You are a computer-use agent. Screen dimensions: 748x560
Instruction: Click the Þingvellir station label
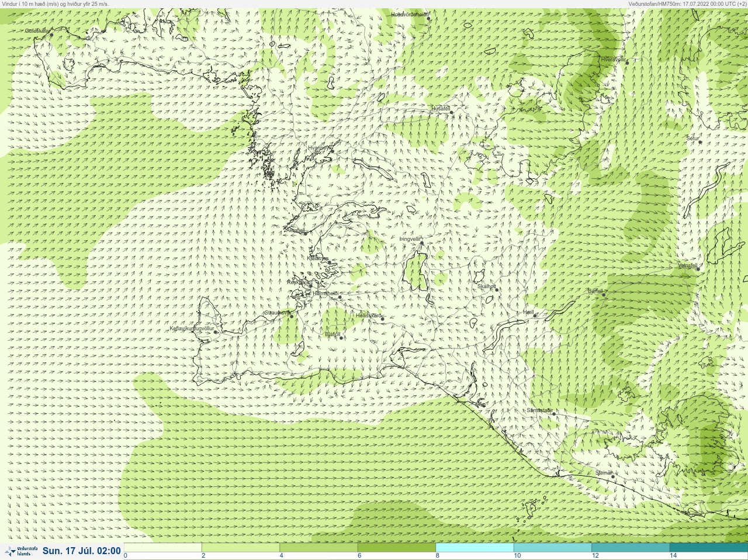410,239
